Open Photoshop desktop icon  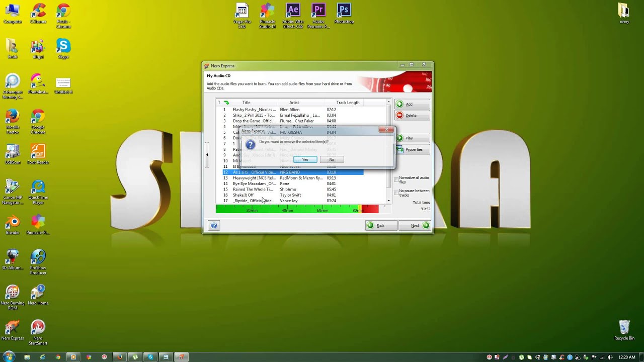tap(344, 14)
